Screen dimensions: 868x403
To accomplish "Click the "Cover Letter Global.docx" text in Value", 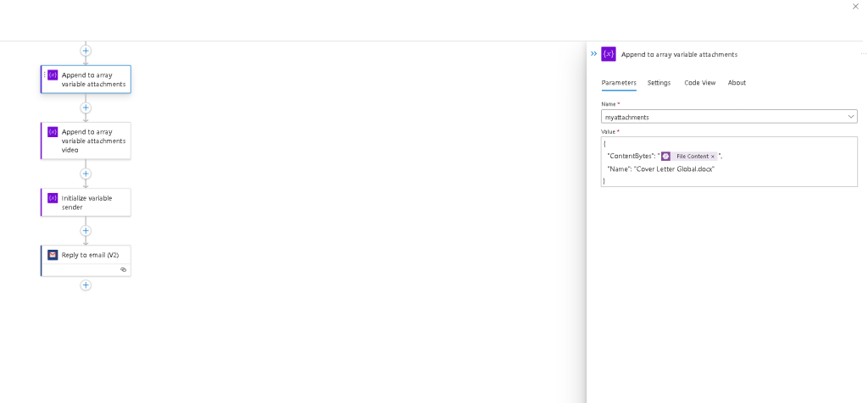I will (674, 169).
